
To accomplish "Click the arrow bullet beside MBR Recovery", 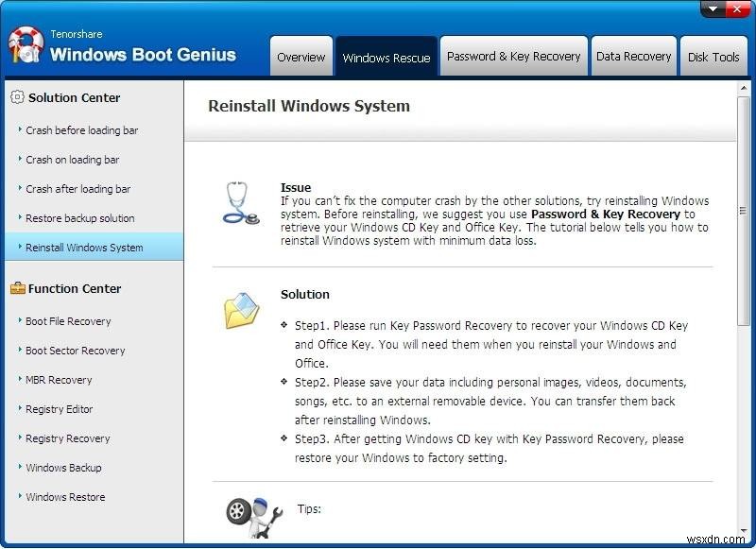I will pyautogui.click(x=20, y=380).
